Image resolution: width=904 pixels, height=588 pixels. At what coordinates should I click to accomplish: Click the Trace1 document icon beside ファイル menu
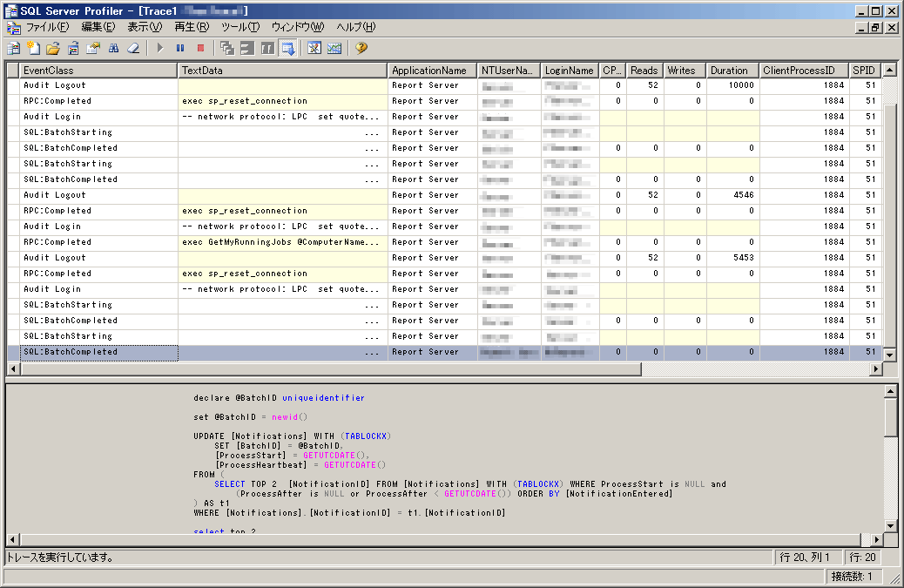13,27
